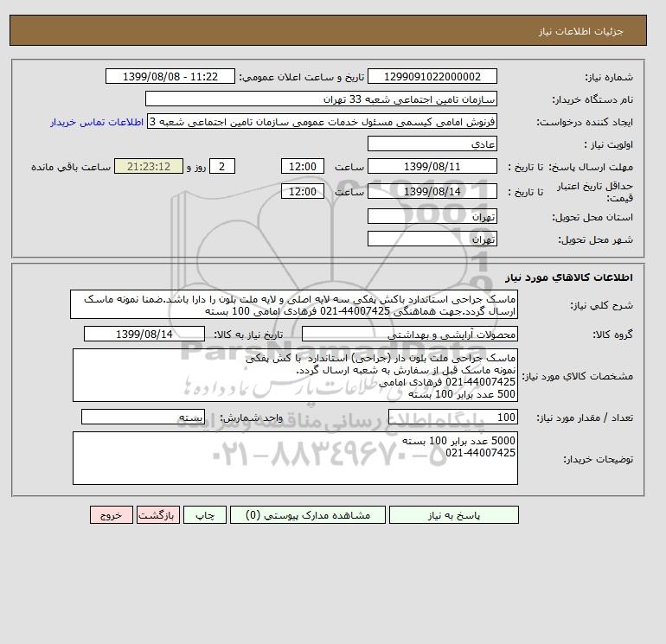Click price validity time 12:00 field

click(x=303, y=191)
